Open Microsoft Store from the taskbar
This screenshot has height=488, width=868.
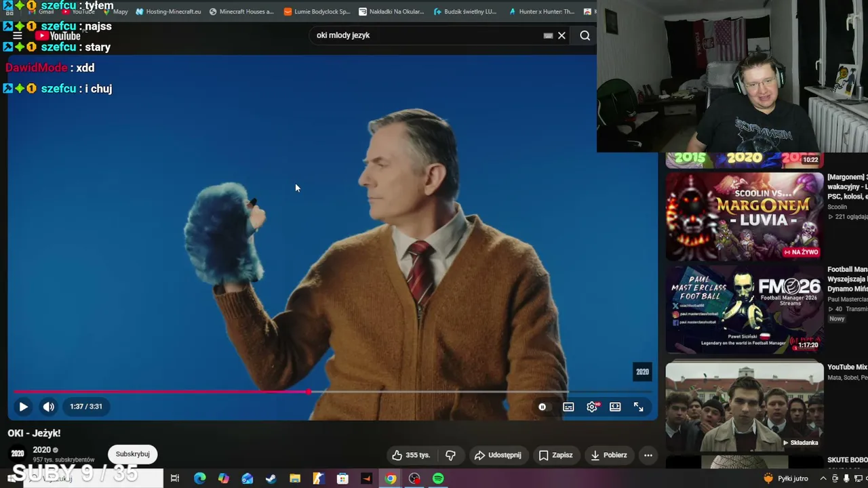[342, 479]
